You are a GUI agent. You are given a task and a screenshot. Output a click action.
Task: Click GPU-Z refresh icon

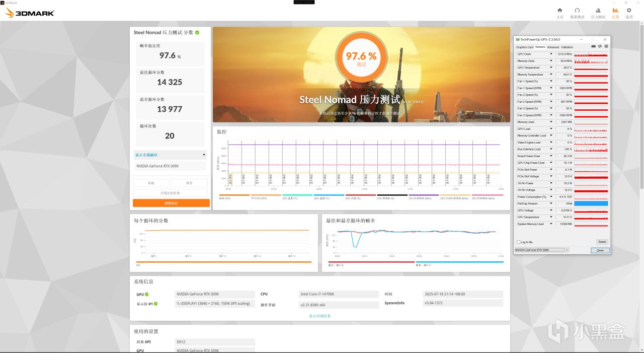point(600,46)
